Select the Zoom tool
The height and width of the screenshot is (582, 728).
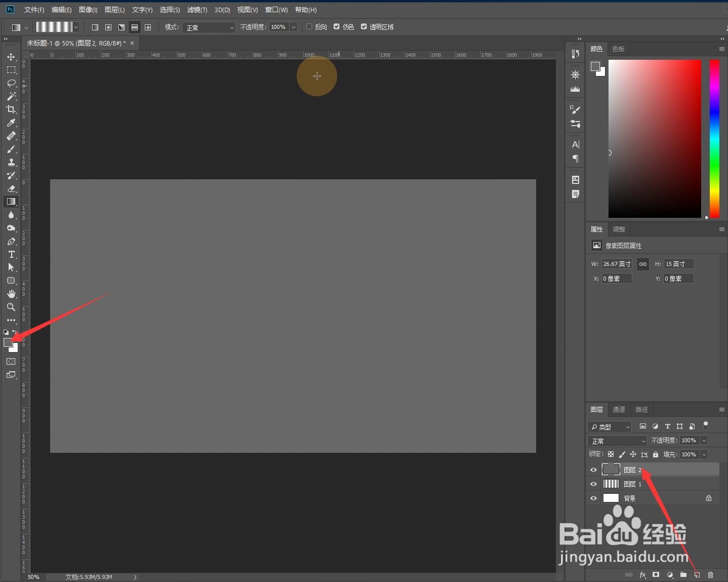tap(11, 307)
